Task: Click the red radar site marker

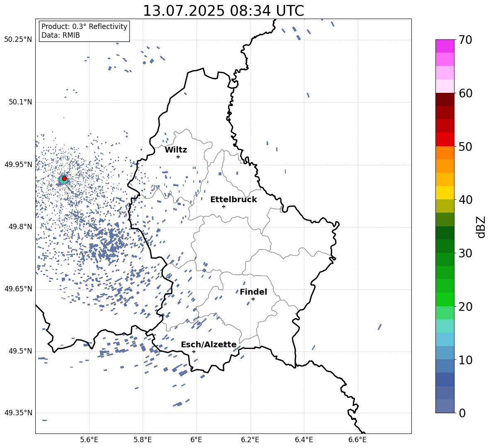Action: (x=64, y=178)
